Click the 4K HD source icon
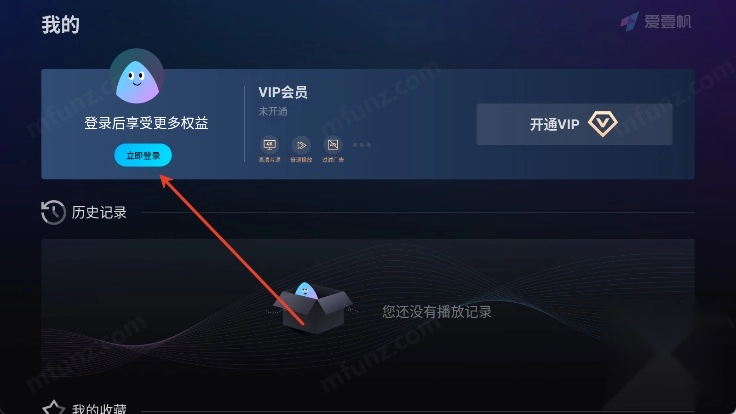The height and width of the screenshot is (414, 736). 269,145
